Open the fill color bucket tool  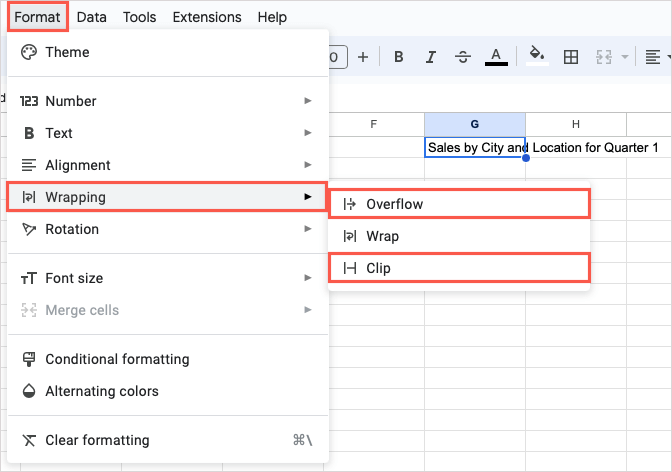(537, 57)
